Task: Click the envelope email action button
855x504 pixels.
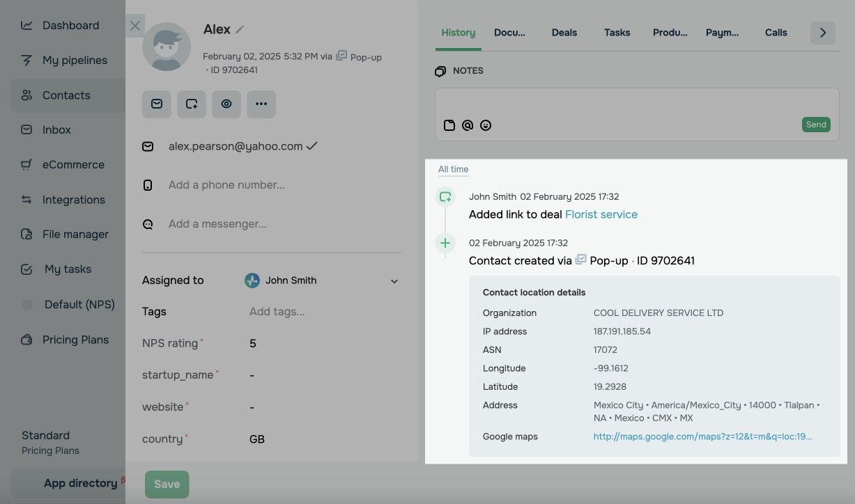Action: 157,104
